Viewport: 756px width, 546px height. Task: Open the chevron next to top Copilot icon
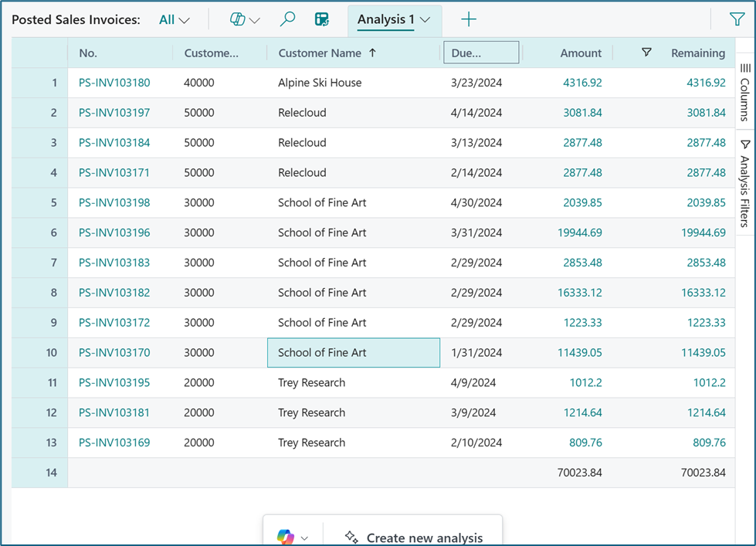(255, 21)
